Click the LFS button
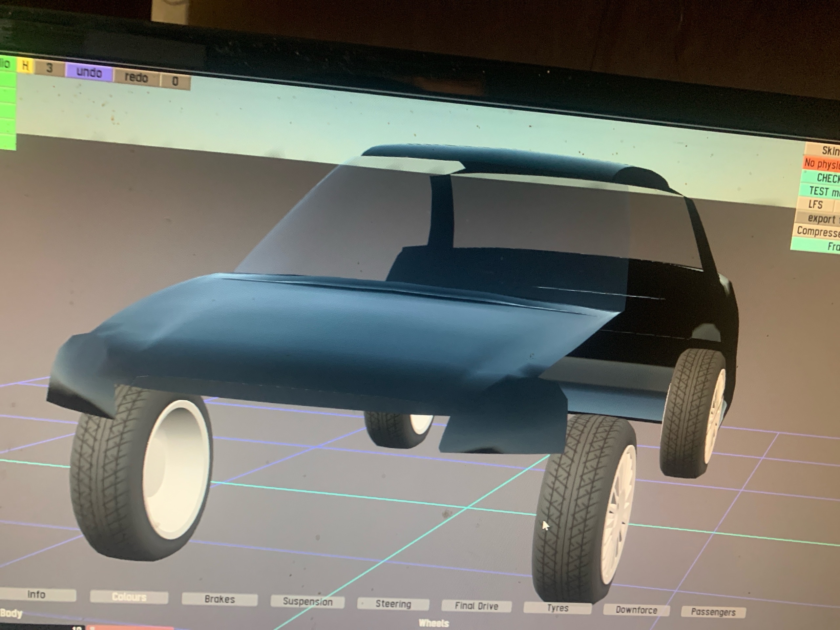 pyautogui.click(x=815, y=205)
